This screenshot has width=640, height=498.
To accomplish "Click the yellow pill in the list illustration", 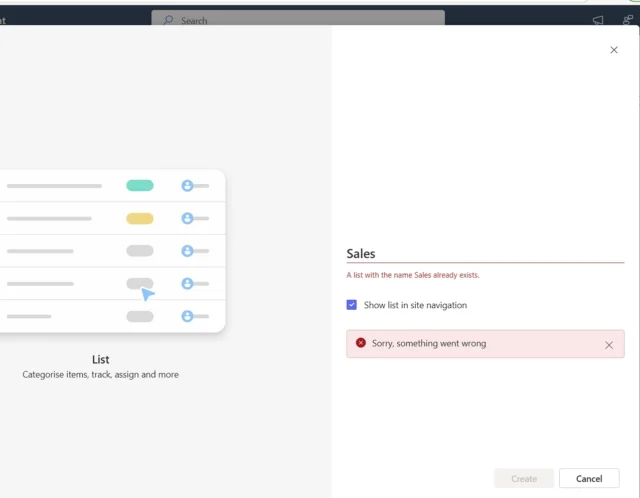I will pos(140,218).
